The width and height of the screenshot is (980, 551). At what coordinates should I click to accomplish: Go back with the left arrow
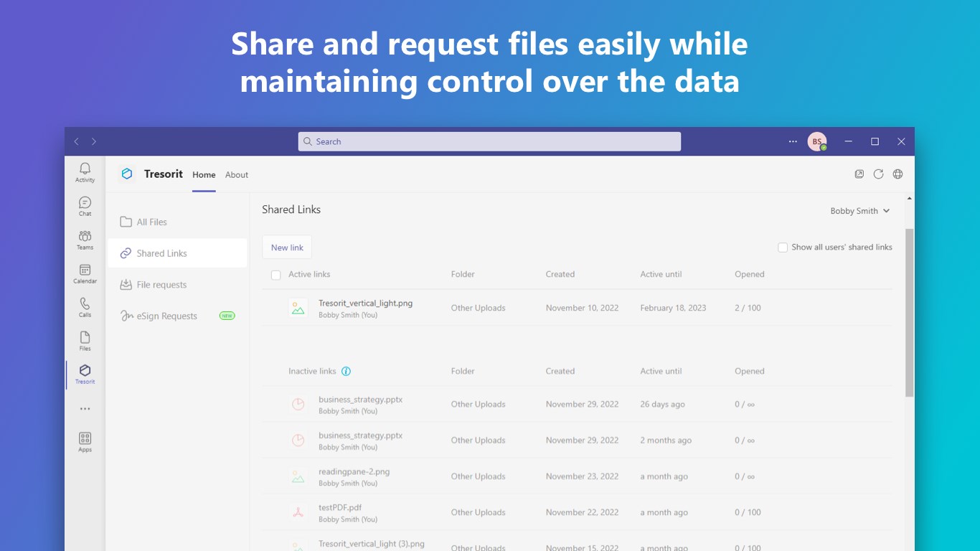click(x=77, y=141)
